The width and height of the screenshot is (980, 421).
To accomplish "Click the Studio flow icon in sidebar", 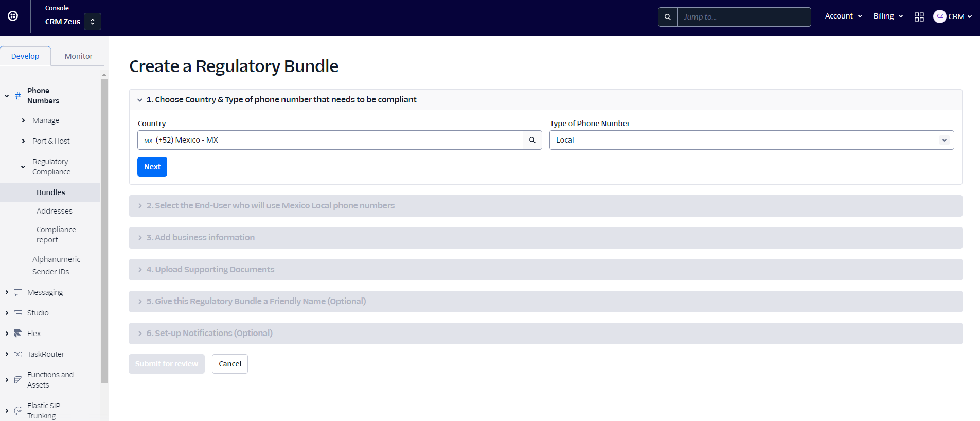I will [x=18, y=313].
